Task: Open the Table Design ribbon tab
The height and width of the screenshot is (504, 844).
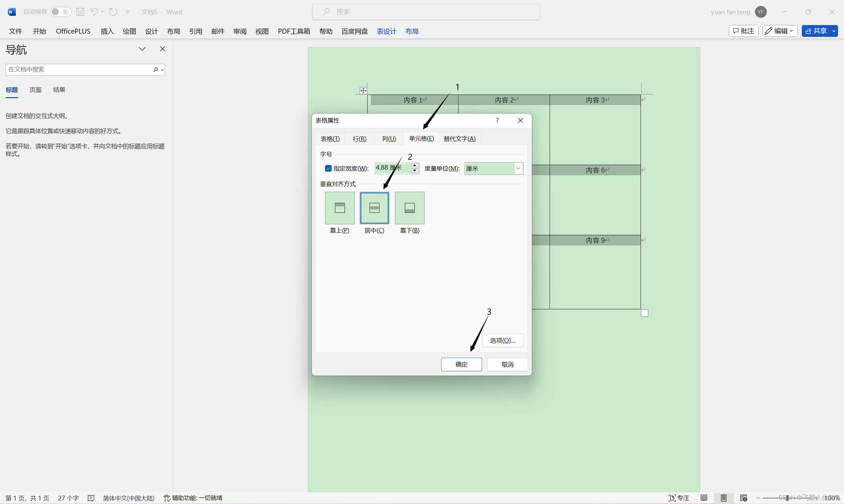Action: pyautogui.click(x=386, y=31)
